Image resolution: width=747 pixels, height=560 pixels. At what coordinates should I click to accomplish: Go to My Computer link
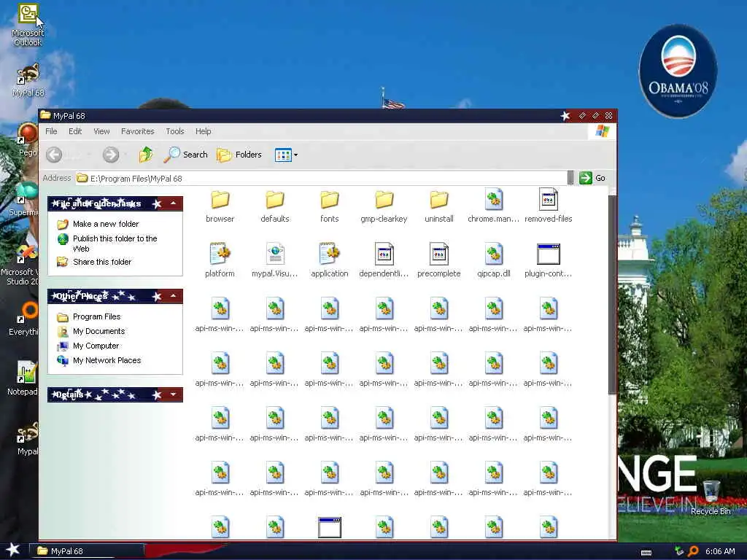pyautogui.click(x=88, y=346)
